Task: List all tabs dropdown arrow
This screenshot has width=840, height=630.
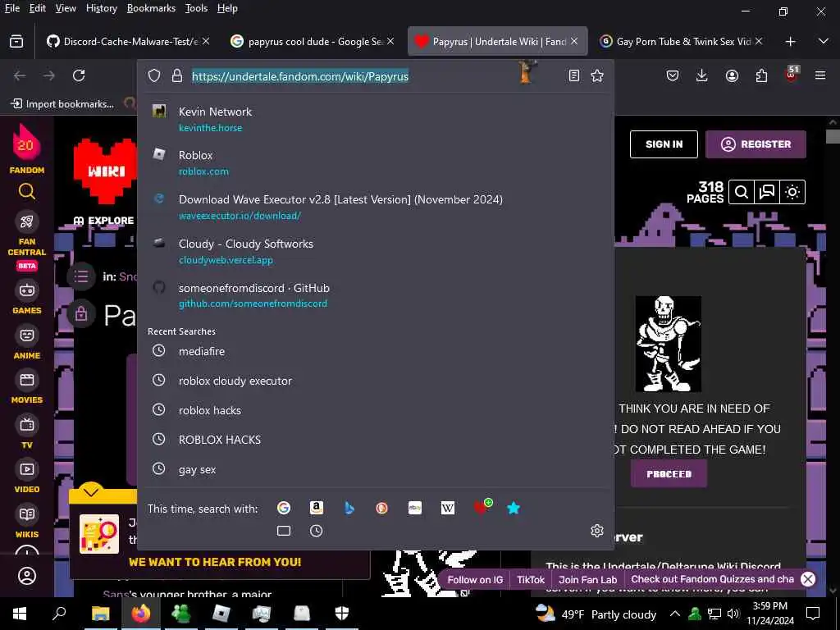Action: coord(824,41)
